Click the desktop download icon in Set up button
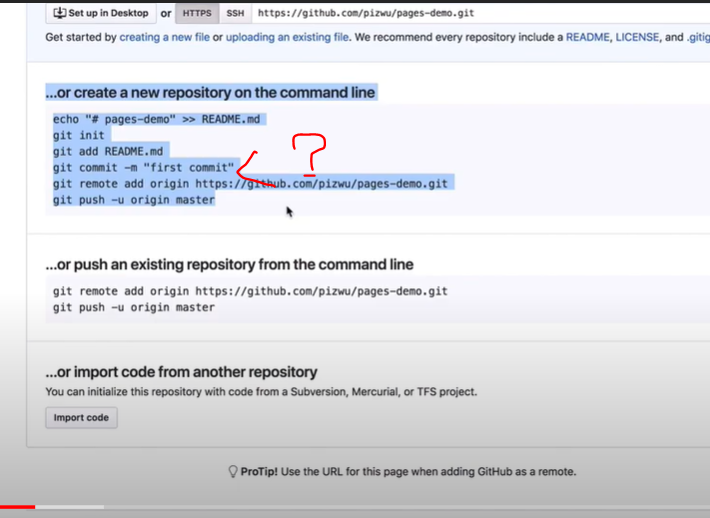 pyautogui.click(x=60, y=13)
